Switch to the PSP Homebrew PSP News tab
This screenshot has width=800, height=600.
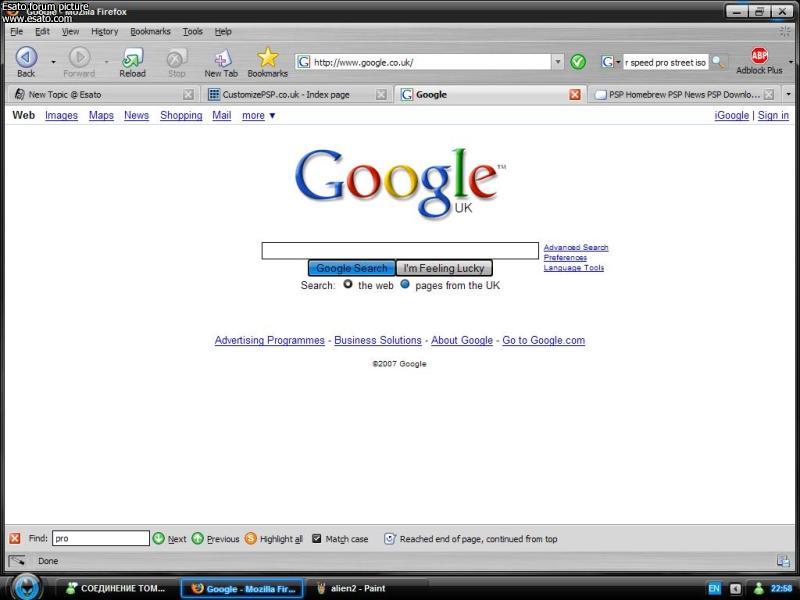[x=684, y=94]
